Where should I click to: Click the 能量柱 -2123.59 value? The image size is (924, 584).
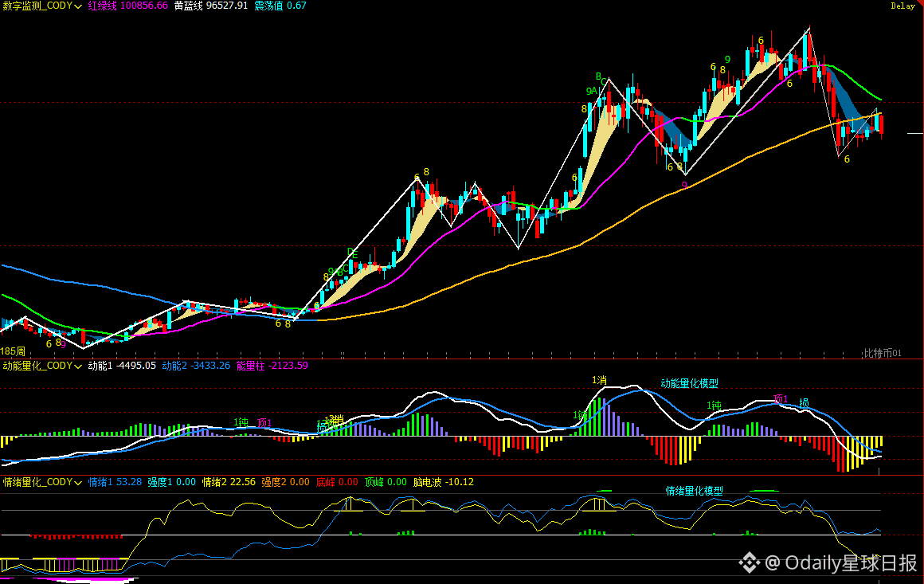272,366
